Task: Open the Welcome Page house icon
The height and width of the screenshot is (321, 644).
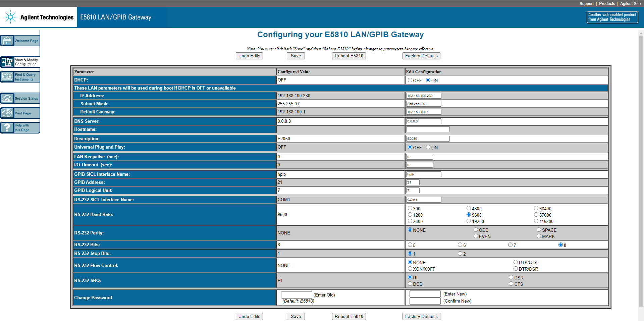Action: tap(7, 41)
